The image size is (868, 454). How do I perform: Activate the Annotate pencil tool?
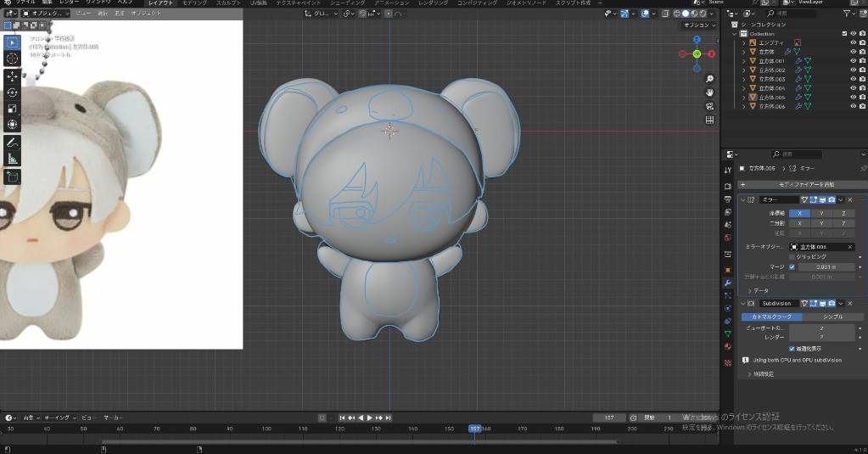point(13,142)
